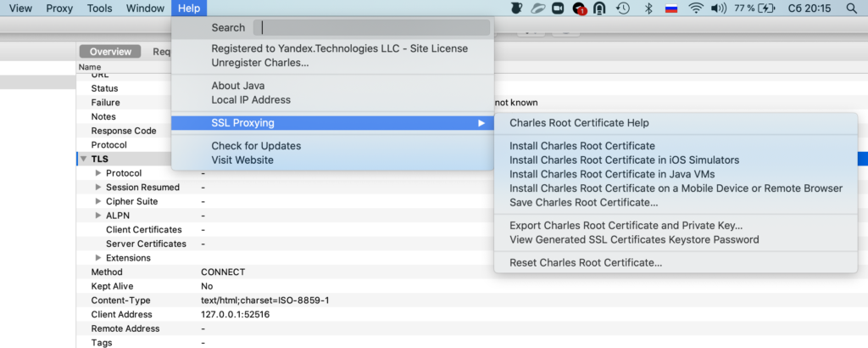868x348 pixels.
Task: Expand the Session Resumed row
Action: pos(98,188)
